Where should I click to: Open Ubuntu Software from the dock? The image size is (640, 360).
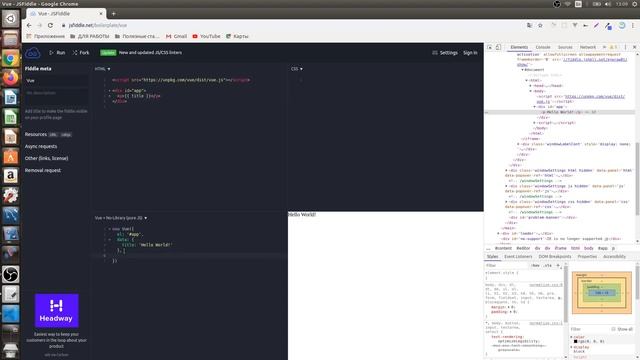(x=11, y=156)
